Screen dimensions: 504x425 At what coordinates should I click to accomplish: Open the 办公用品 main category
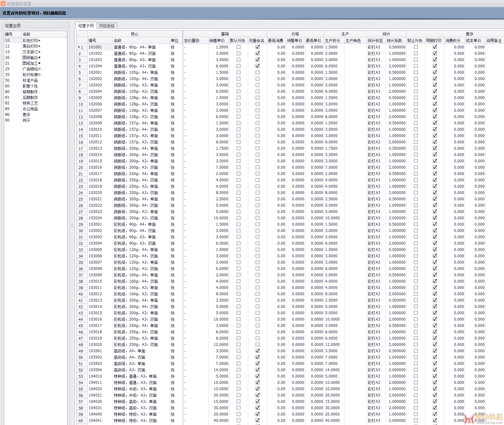click(30, 109)
